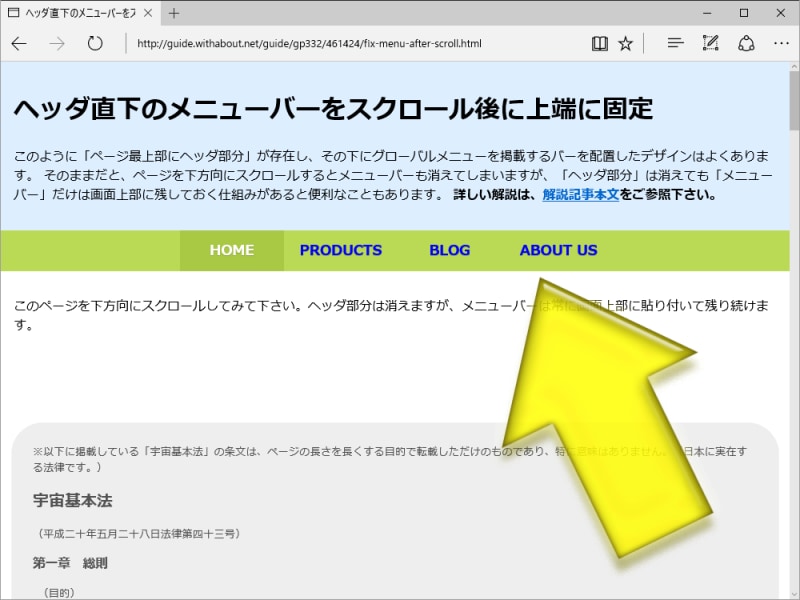Open the Hub panel

click(675, 43)
